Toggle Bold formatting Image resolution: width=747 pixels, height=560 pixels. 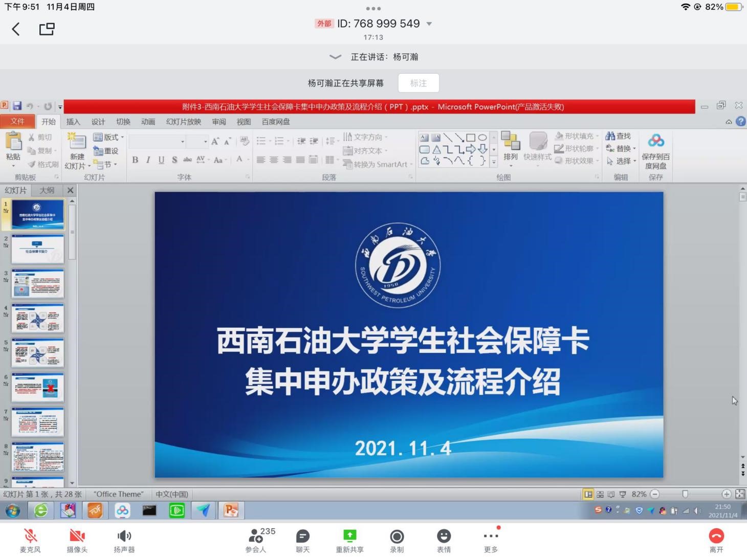point(135,160)
